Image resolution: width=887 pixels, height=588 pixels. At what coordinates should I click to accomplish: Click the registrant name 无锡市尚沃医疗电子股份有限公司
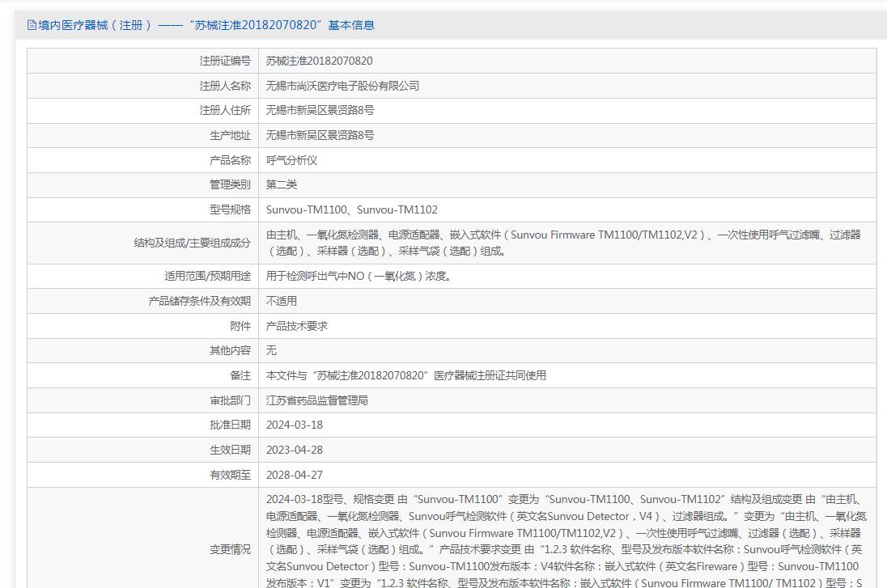342,86
